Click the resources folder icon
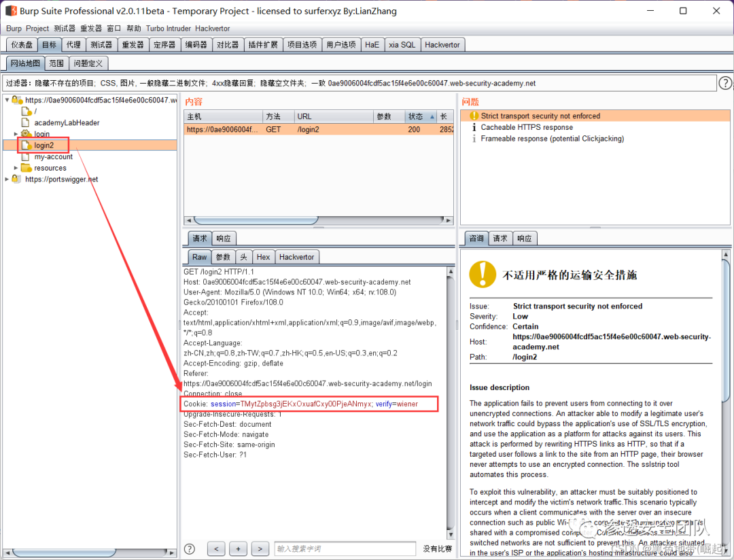This screenshot has height=560, width=734. tap(27, 168)
